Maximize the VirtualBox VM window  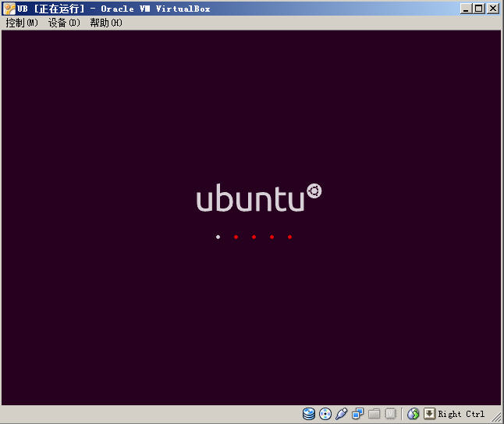[478, 9]
